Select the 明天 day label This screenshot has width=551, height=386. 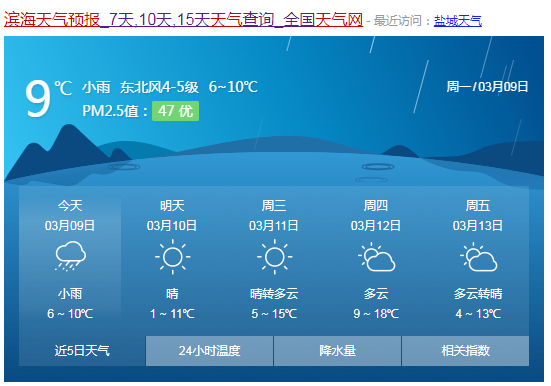pos(172,206)
